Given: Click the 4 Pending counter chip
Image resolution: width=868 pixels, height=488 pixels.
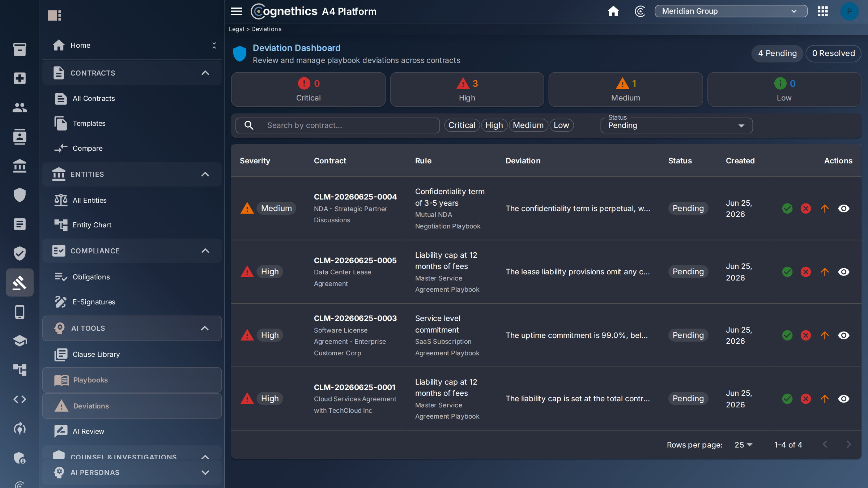Looking at the screenshot, I should point(777,53).
